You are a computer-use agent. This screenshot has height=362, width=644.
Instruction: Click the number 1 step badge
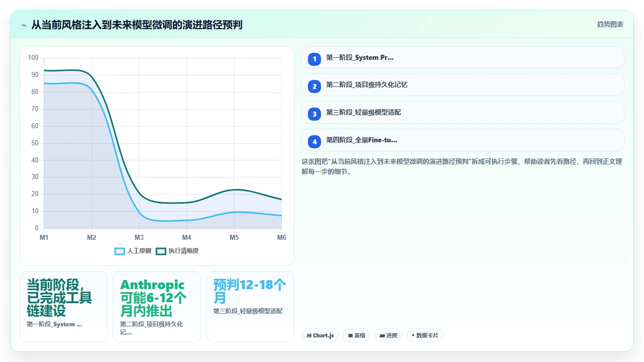[314, 59]
